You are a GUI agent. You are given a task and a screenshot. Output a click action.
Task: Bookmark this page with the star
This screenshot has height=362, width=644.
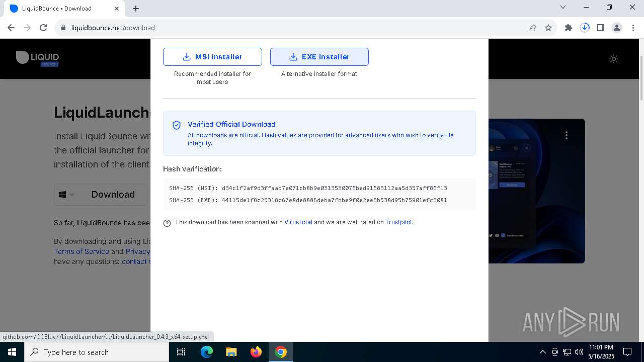548,28
